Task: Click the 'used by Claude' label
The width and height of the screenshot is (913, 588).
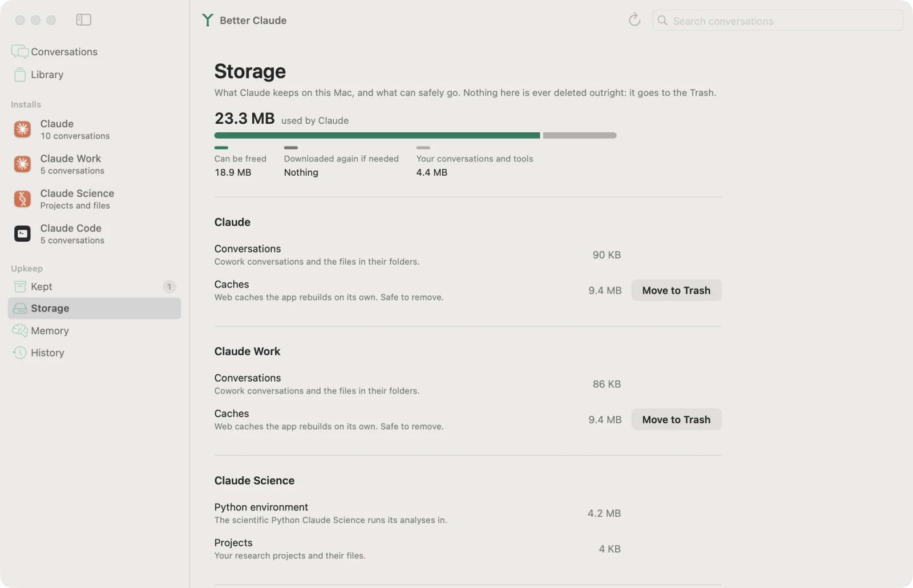Action: (315, 120)
